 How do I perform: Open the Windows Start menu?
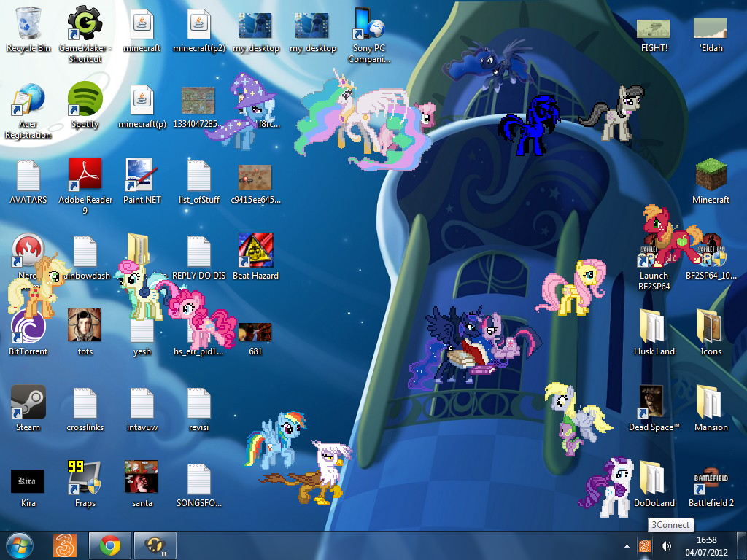20,545
